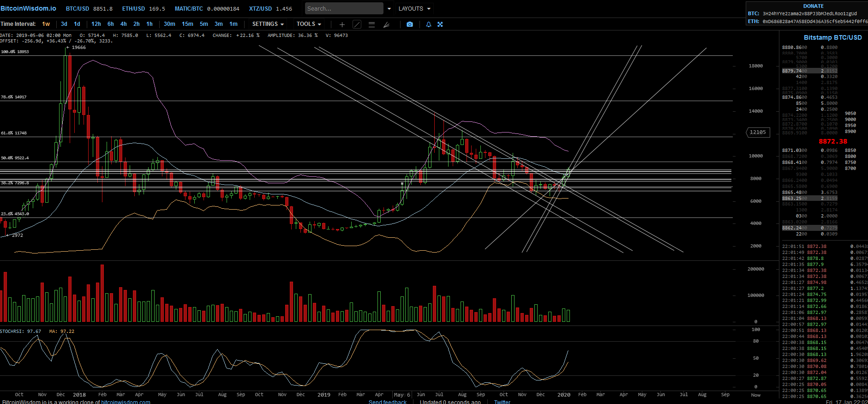Open the SETTINGS dropdown menu
Screen dimensions: 868x404
point(268,24)
